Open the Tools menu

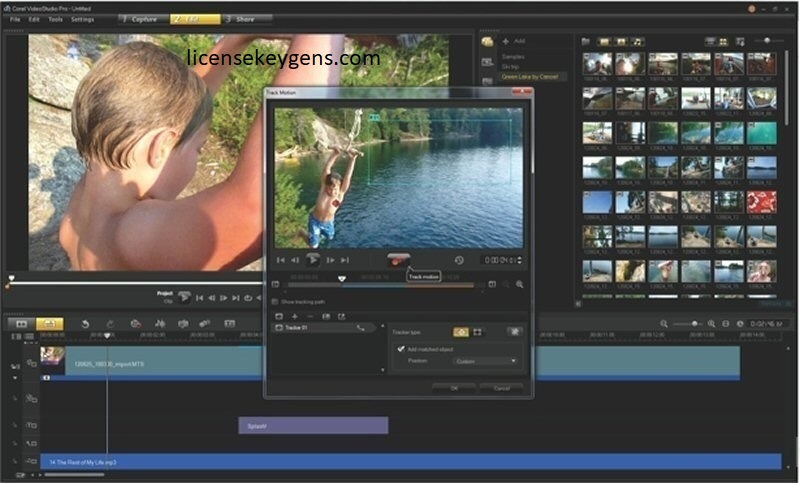click(x=55, y=19)
